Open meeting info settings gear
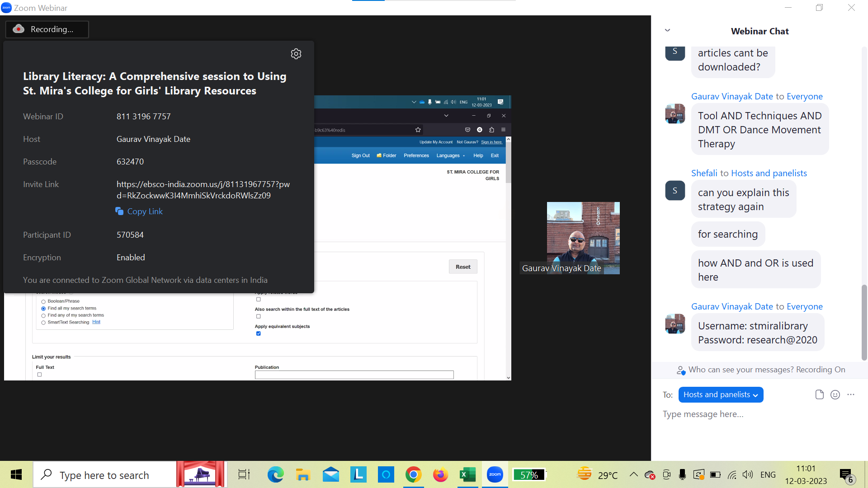The image size is (868, 488). coord(296,54)
